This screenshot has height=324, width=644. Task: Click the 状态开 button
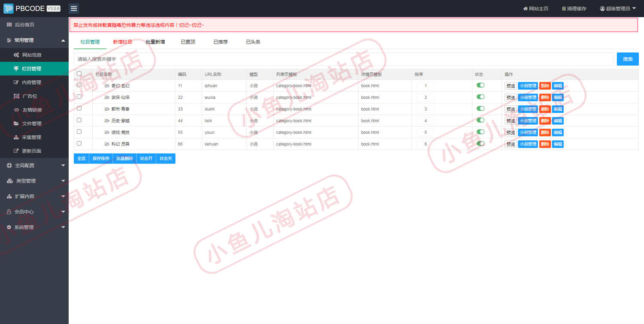click(146, 158)
